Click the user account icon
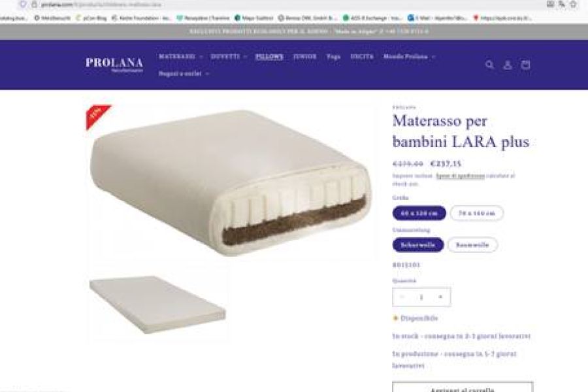588x392 pixels. (508, 65)
